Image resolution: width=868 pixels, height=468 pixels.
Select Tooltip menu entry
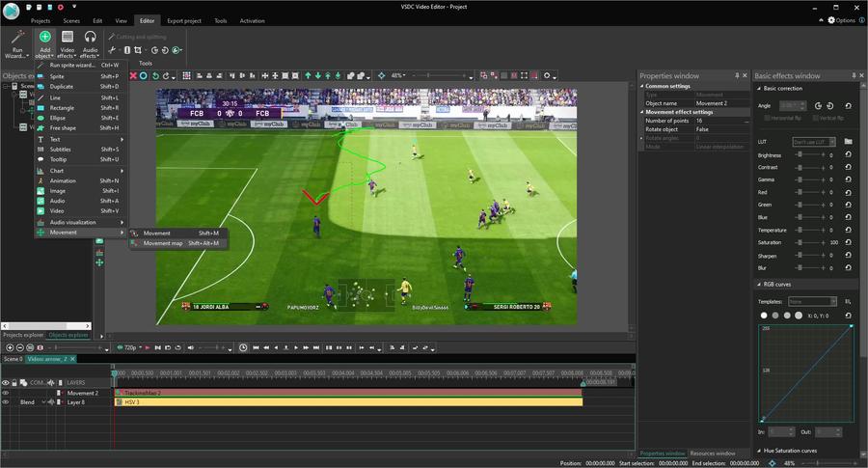click(x=81, y=159)
